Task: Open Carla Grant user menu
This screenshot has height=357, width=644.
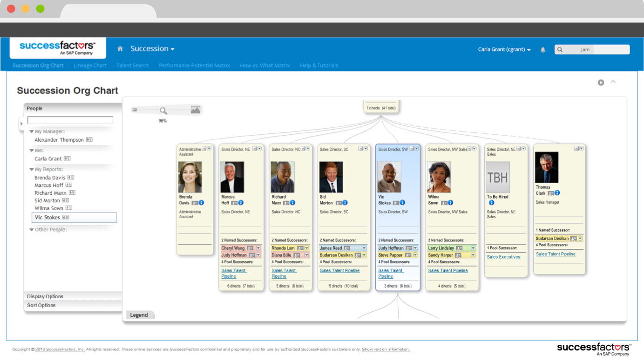Action: pyautogui.click(x=504, y=49)
